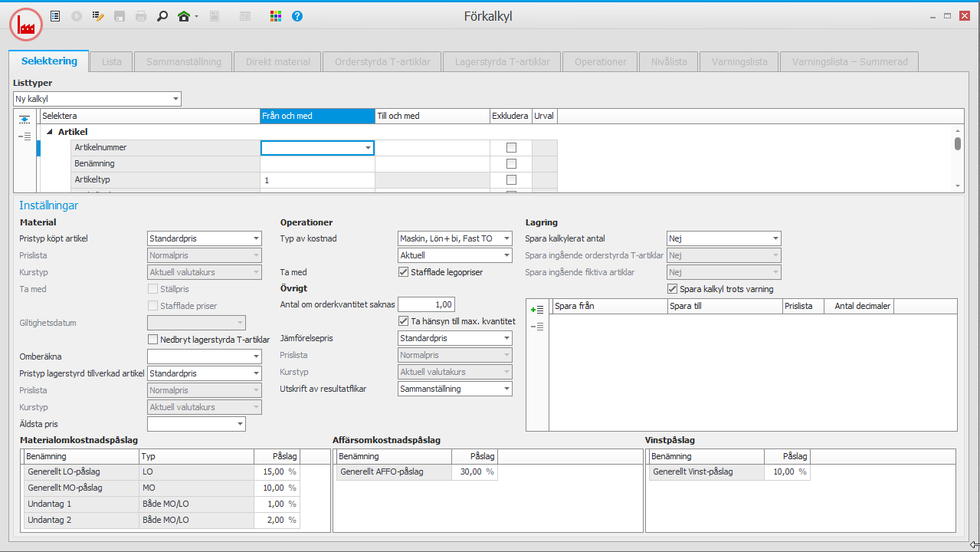Remove row icon beside Spara från table
980x552 pixels.
pos(537,327)
